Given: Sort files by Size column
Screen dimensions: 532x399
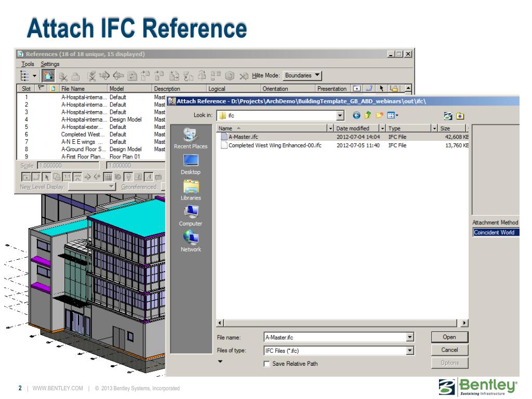Looking at the screenshot, I should coord(452,129).
